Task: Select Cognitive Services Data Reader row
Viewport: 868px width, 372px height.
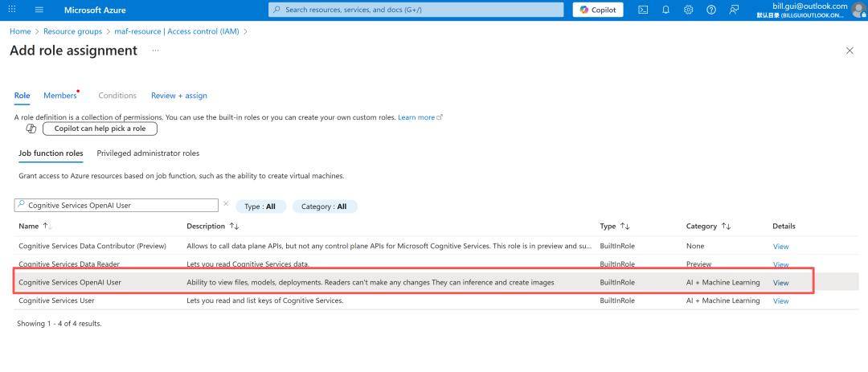Action: pos(435,264)
